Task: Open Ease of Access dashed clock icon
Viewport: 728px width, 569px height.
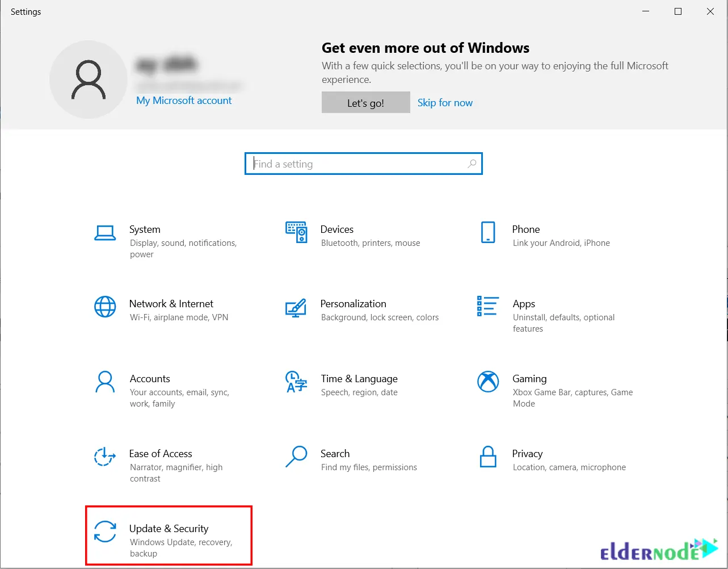Action: tap(105, 457)
